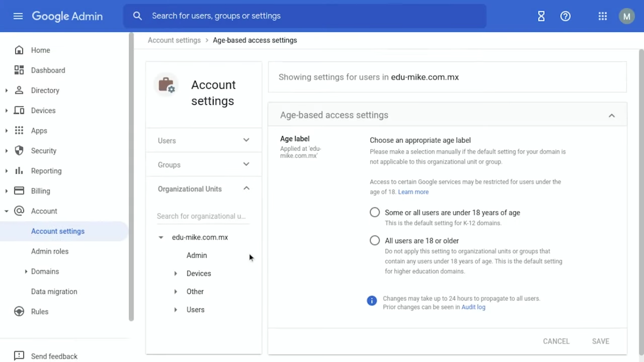This screenshot has width=644, height=362.
Task: Expand the Other organizational unit
Action: (x=176, y=292)
